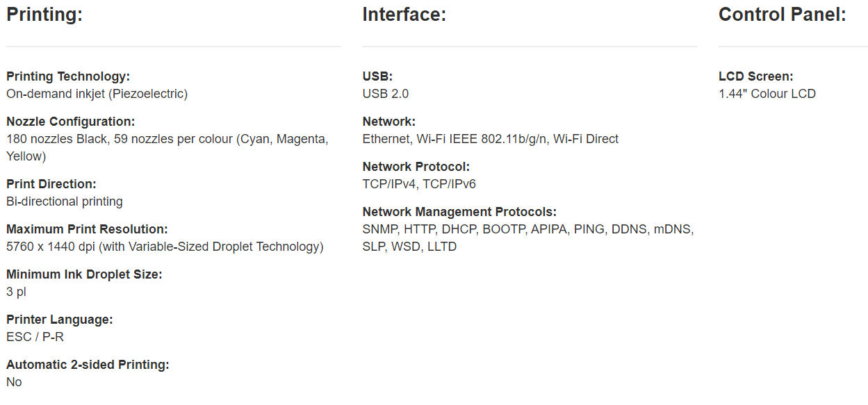The image size is (868, 405).
Task: Click the Printer Language label
Action: point(60,320)
